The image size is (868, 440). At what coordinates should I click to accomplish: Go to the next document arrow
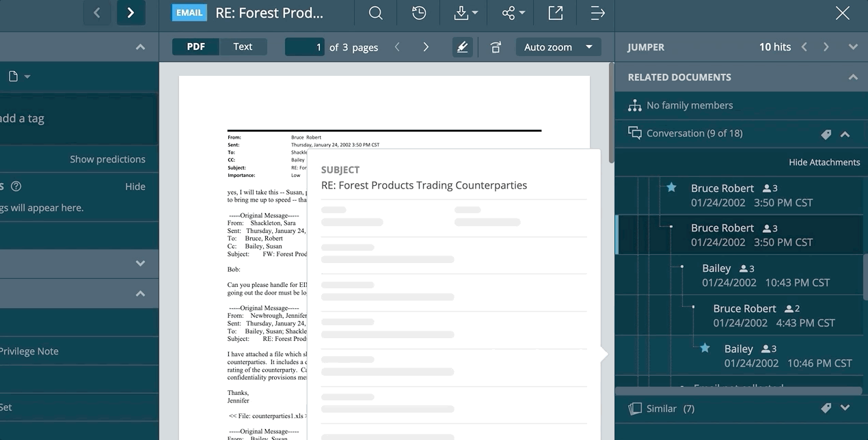pyautogui.click(x=131, y=13)
